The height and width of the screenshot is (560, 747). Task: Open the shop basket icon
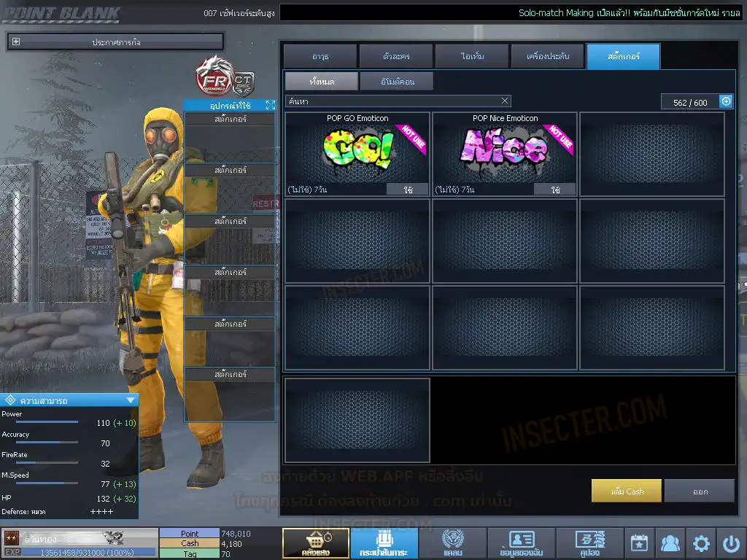click(x=315, y=543)
